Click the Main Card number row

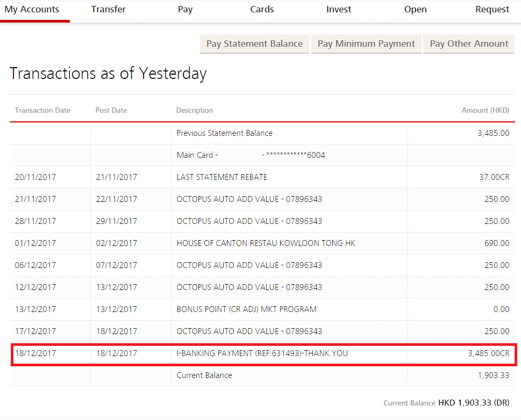tap(251, 155)
